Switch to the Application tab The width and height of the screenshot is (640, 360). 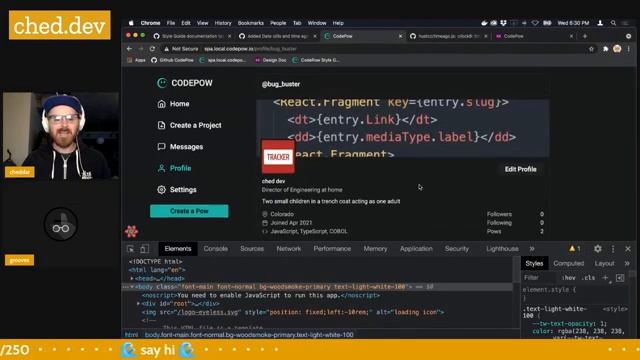(x=416, y=249)
